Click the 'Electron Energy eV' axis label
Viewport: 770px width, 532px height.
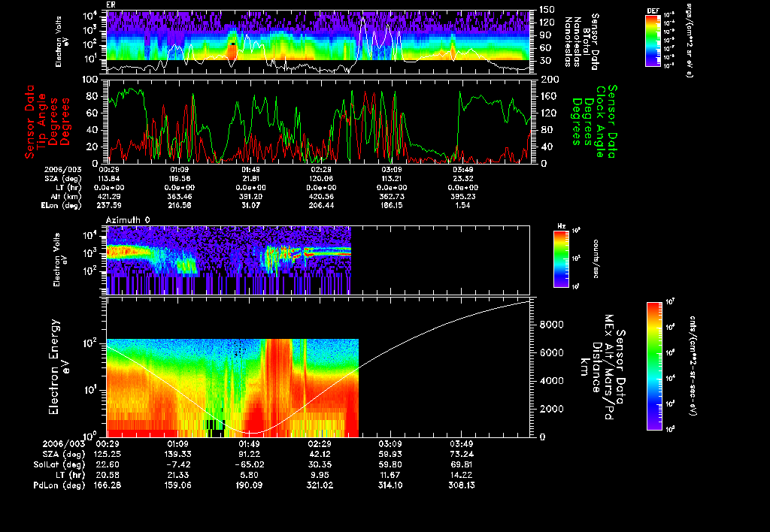tap(59, 367)
